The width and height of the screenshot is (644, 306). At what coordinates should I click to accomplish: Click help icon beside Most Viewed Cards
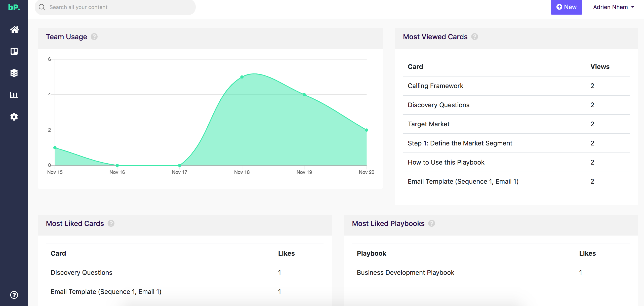[x=474, y=37]
